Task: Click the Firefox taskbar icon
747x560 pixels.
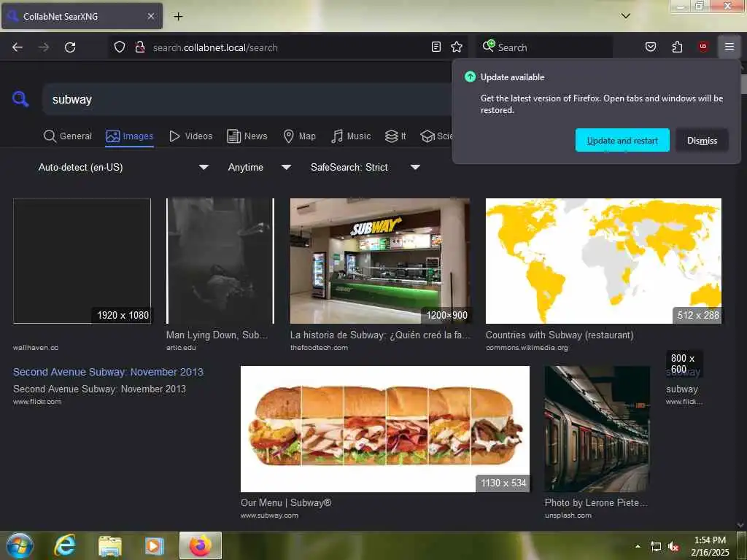Action: (201, 545)
